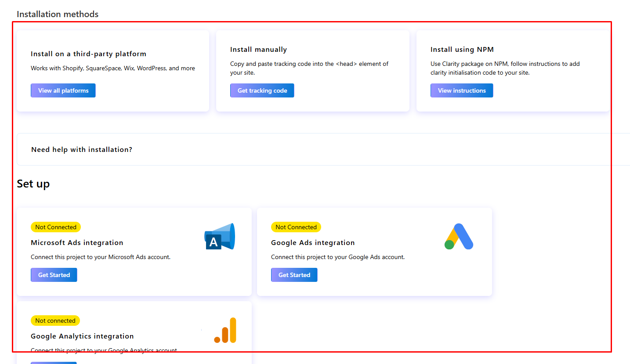
Task: Click the Not Connected badge on Microsoft Ads
Action: 56,227
